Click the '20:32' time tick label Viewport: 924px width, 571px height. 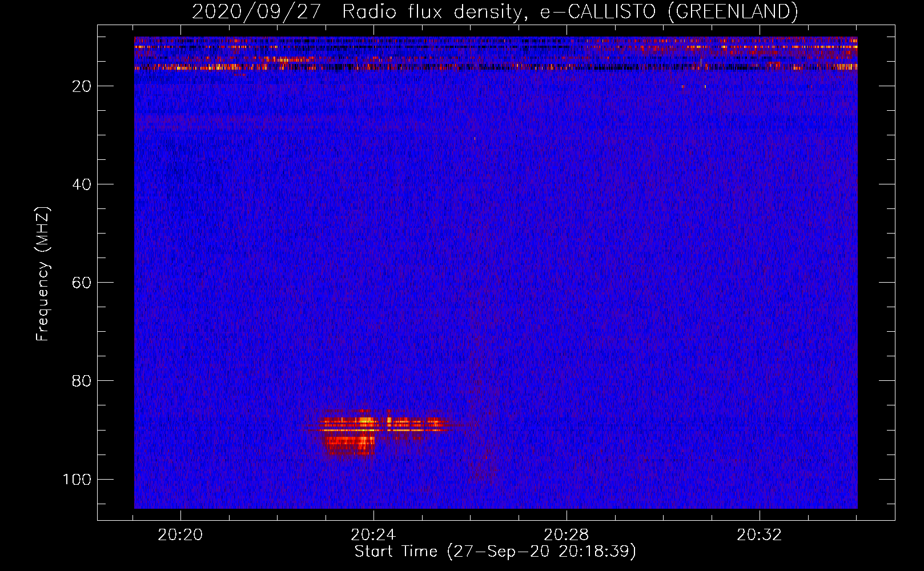pyautogui.click(x=760, y=535)
